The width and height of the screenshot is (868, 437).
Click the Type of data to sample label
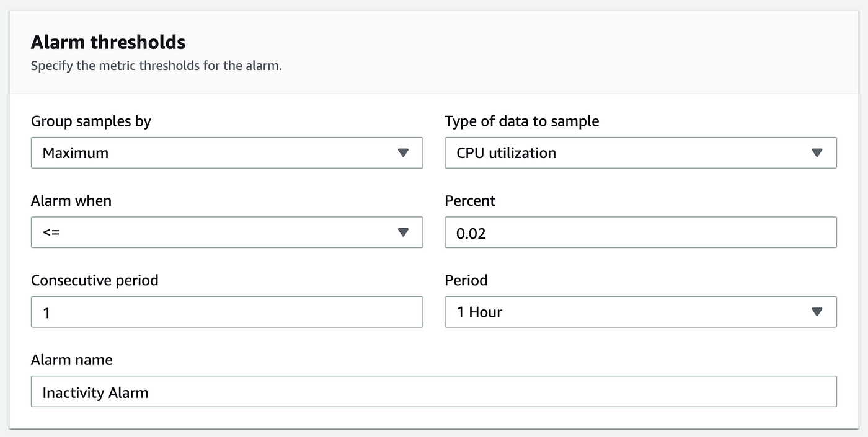(522, 121)
